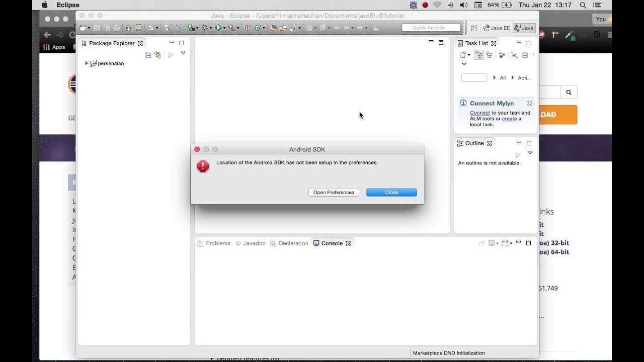Minimize the Package Explorer view
This screenshot has height=362, width=644.
pos(172,42)
